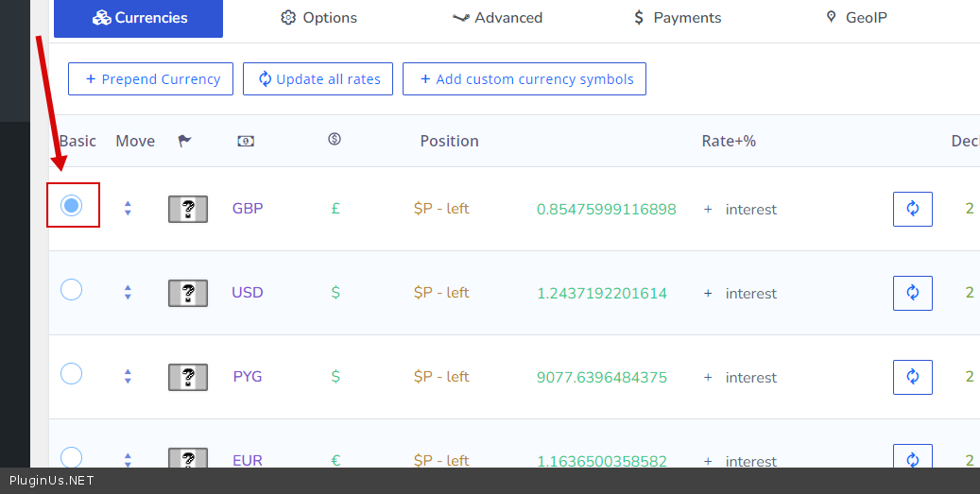Set USD as the basic currency
The height and width of the screenshot is (494, 980).
[71, 289]
